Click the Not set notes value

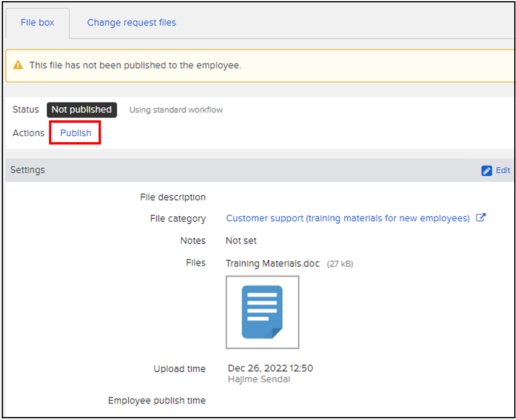pyautogui.click(x=241, y=241)
